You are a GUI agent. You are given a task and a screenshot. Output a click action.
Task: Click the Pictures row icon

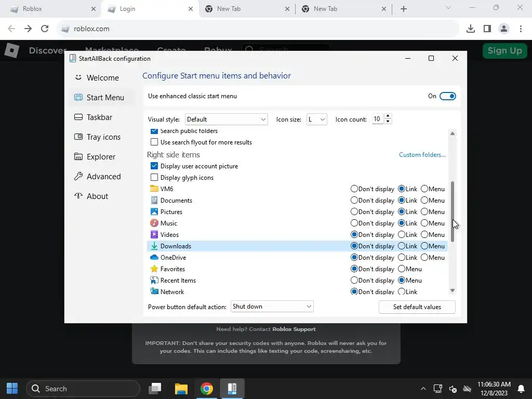154,212
